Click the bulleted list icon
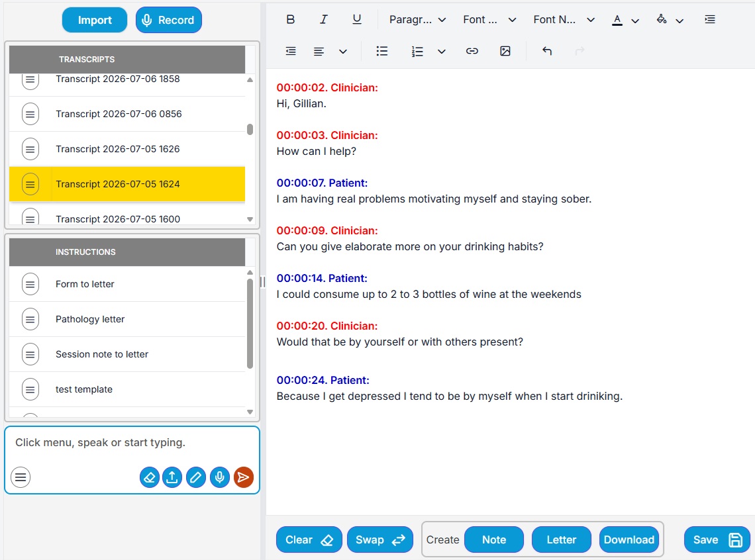The image size is (755, 560). 382,51
